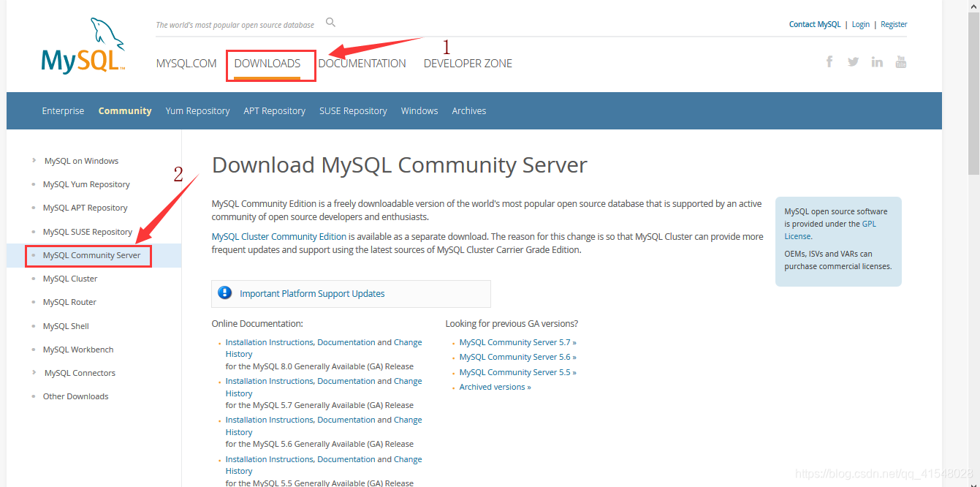Open Other Downloads sidebar item
980x487 pixels.
pos(75,396)
